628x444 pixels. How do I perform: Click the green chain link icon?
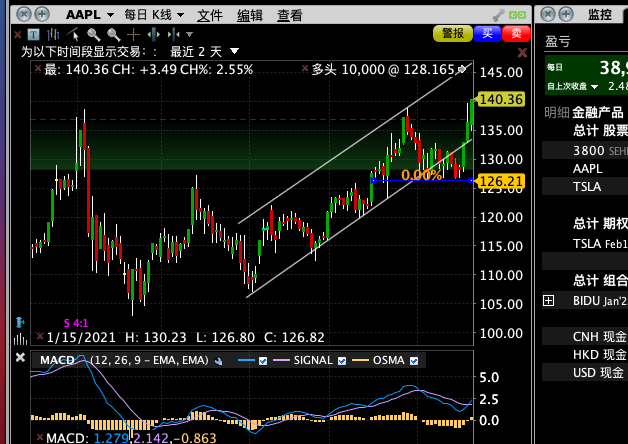tap(517, 15)
